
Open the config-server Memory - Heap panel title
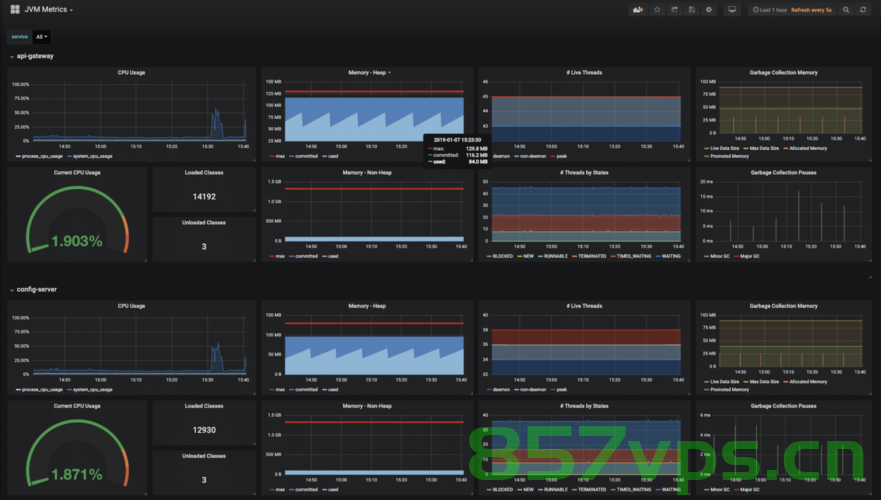(x=367, y=306)
